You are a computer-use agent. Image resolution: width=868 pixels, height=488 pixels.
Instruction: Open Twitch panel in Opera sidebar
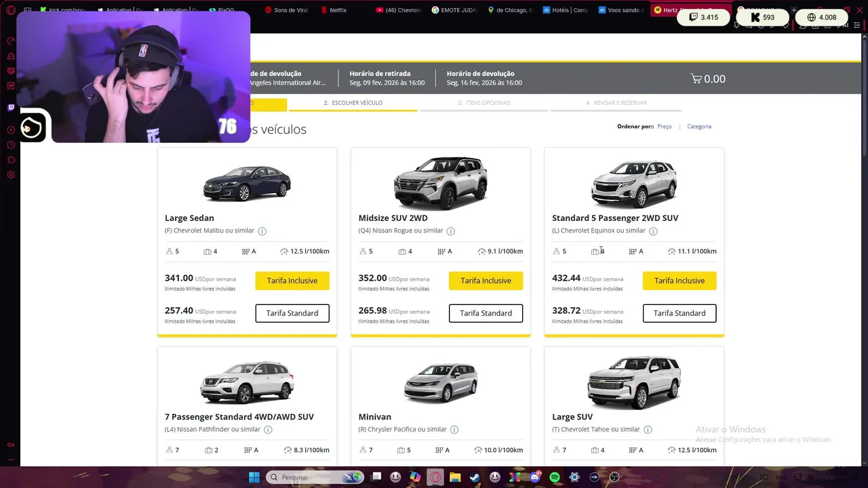[11, 107]
